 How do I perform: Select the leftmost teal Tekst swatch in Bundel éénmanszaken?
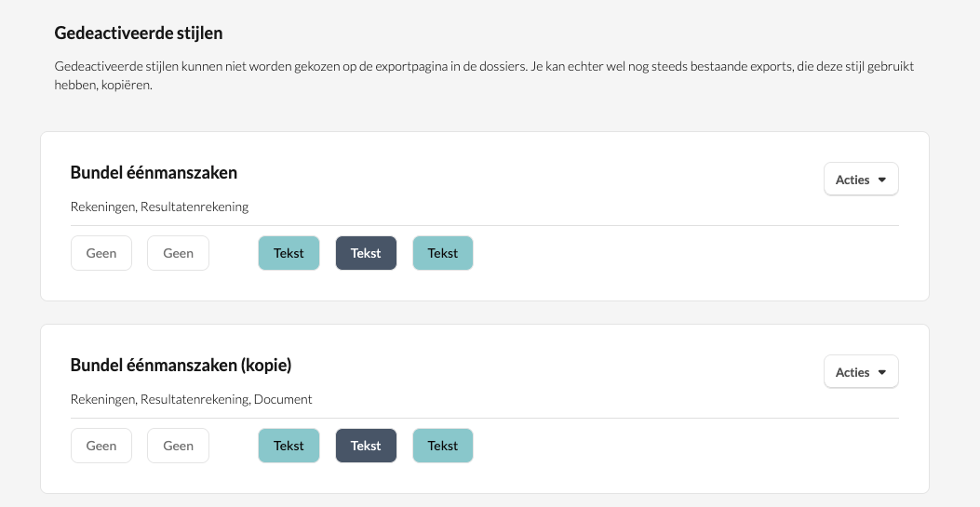point(289,253)
